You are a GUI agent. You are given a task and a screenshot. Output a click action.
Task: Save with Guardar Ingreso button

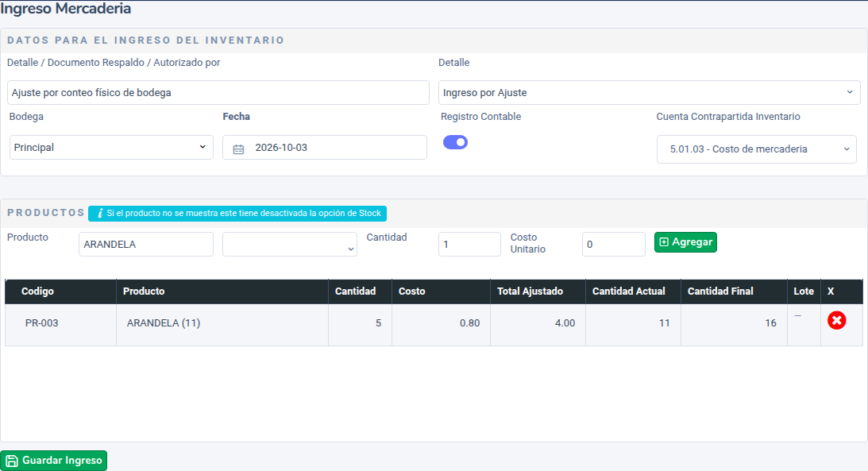(x=54, y=461)
